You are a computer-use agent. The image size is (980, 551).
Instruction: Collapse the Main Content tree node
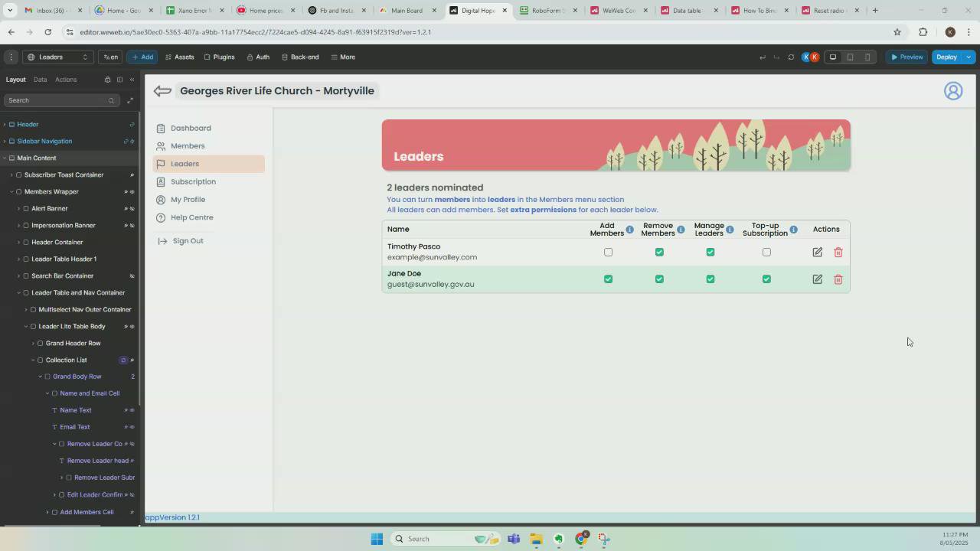pyautogui.click(x=5, y=158)
